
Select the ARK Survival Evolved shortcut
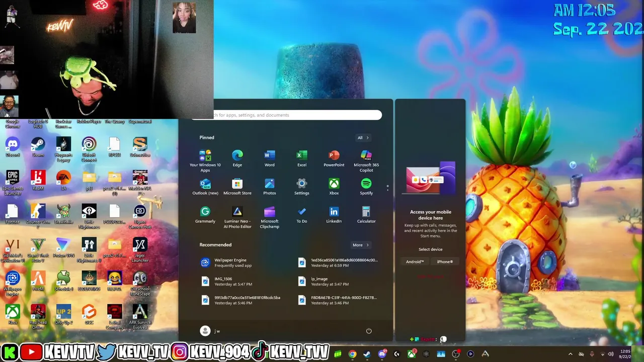tap(140, 317)
